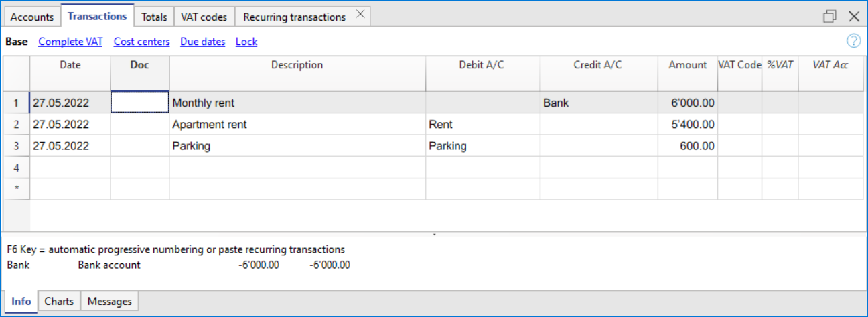Select the Base view
Screen dimensions: 868x317
17,42
